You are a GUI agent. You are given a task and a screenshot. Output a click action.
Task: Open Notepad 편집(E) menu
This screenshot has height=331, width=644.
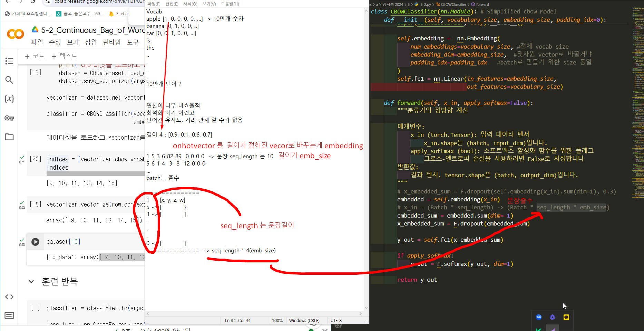[172, 4]
